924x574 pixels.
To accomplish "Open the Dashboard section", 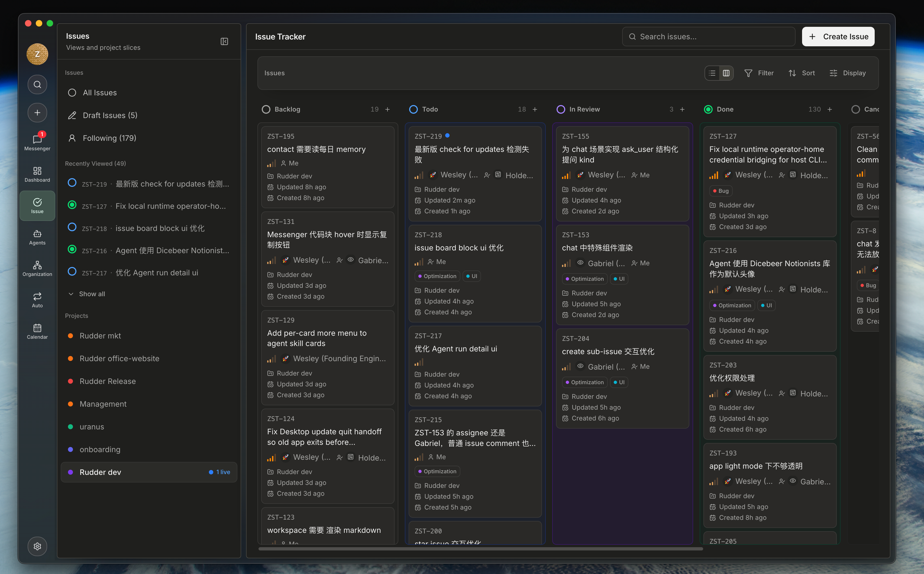I will pyautogui.click(x=37, y=174).
